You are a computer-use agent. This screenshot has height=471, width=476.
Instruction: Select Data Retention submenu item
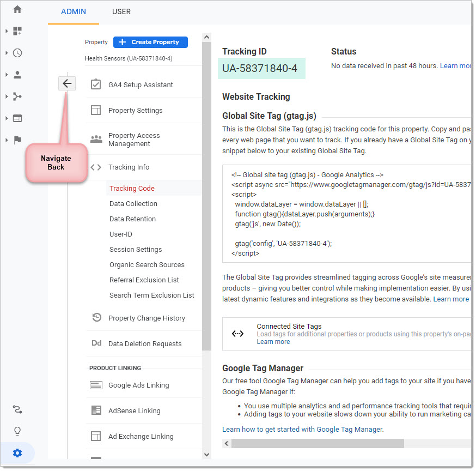pyautogui.click(x=133, y=219)
